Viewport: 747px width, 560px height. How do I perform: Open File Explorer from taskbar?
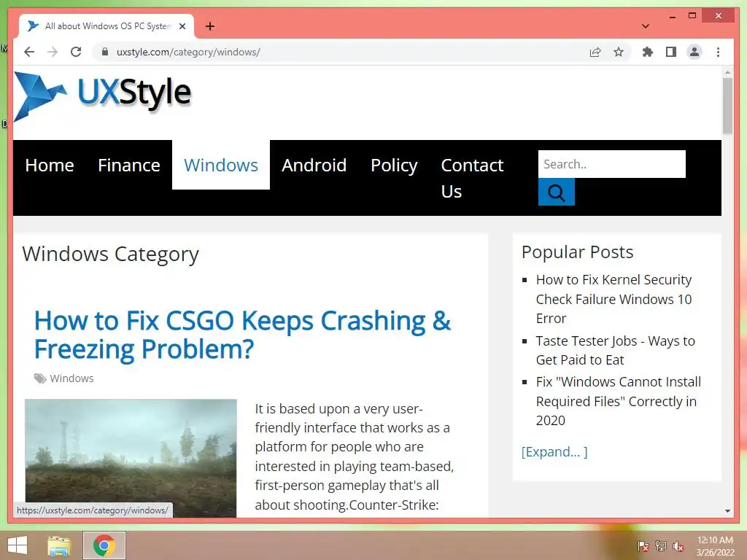point(59,545)
